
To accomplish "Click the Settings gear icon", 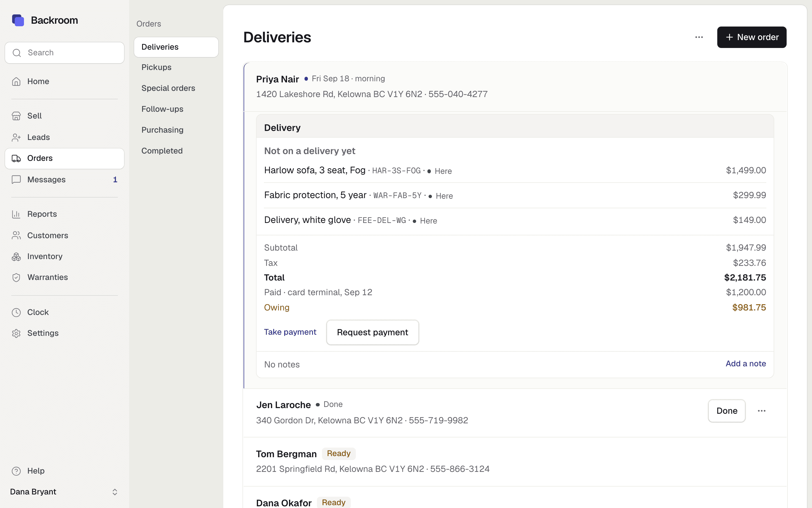I will [x=16, y=333].
